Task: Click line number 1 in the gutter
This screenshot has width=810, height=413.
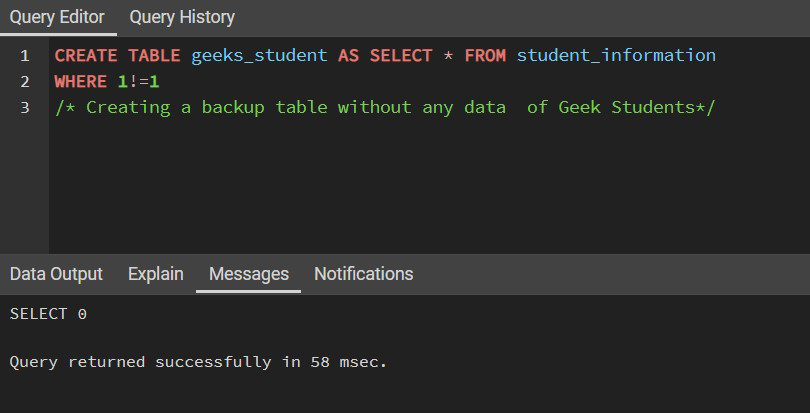Action: point(25,55)
